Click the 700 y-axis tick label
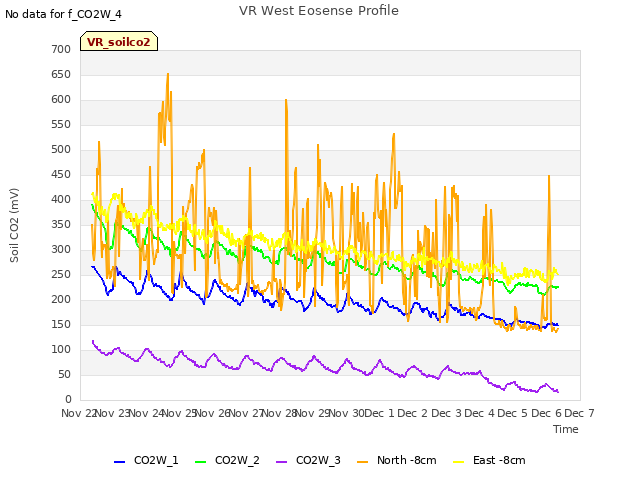Viewport: 640px width, 480px height. pyautogui.click(x=61, y=49)
